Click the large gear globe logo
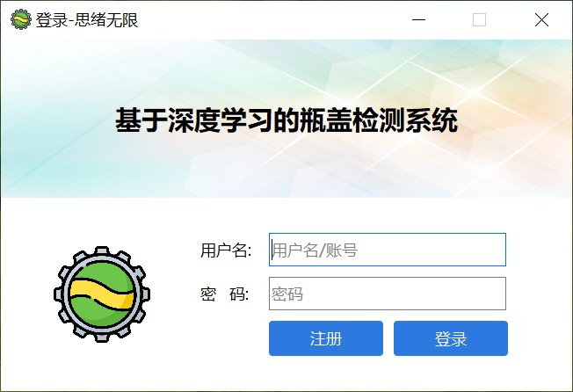This screenshot has height=392, width=573. coord(102,294)
